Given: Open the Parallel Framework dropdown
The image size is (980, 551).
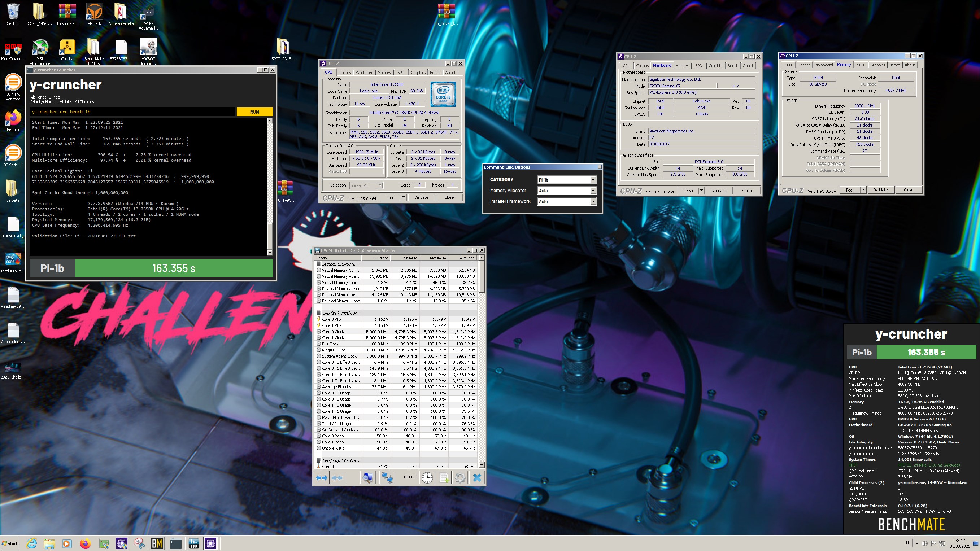Looking at the screenshot, I should pos(567,202).
